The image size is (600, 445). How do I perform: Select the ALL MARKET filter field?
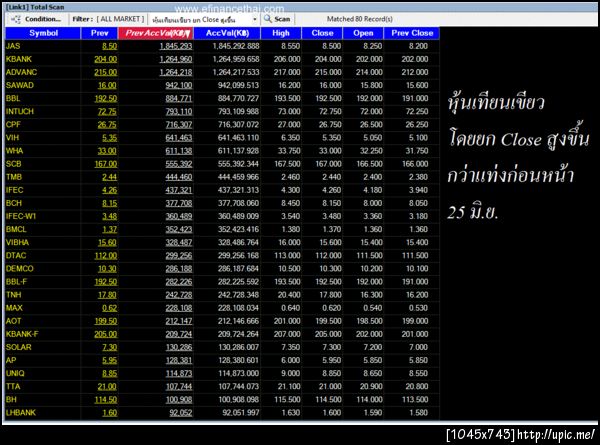(x=121, y=19)
